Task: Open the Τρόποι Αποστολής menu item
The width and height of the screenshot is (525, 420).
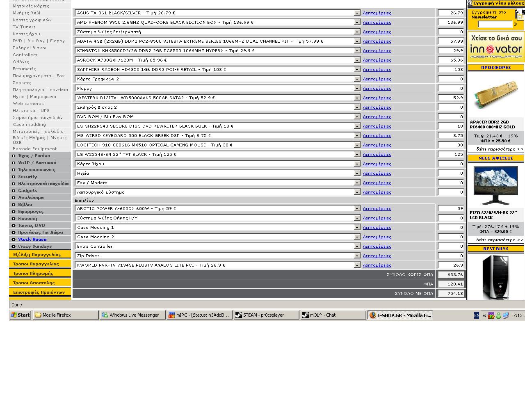Action: (40, 283)
